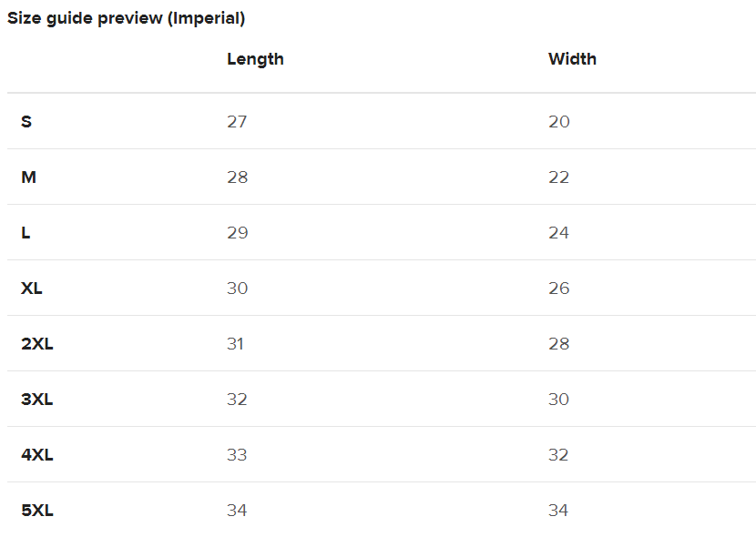
Task: Click the 5XL size row label
Action: point(37,511)
